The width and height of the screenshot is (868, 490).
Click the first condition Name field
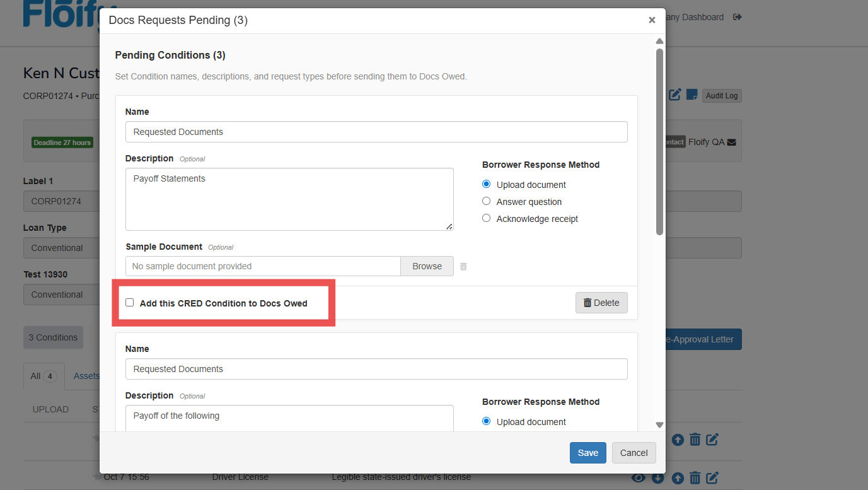click(376, 132)
